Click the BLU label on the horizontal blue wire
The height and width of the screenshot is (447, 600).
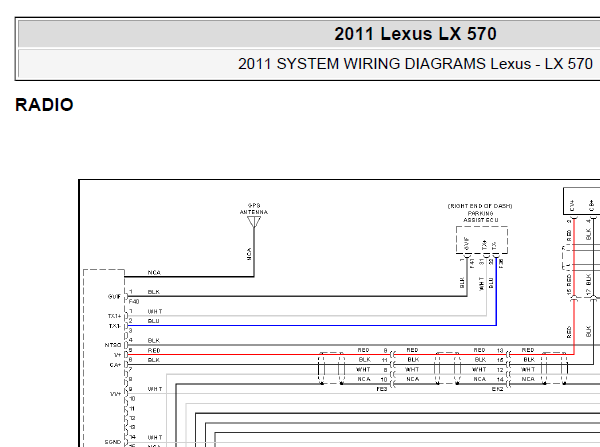[153, 321]
